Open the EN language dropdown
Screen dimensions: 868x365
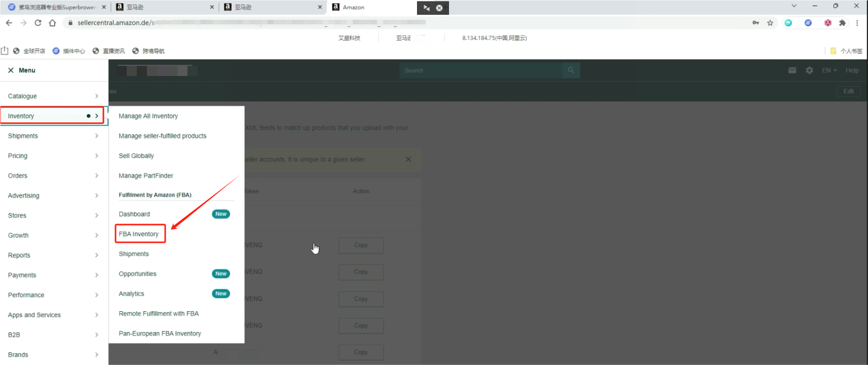pos(829,70)
